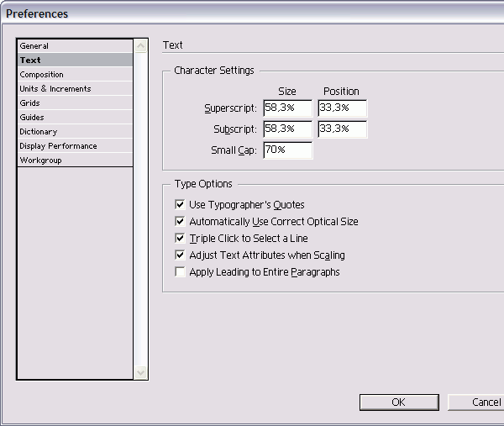Enable Apply Leading to Entire Paragraphs
The height and width of the screenshot is (426, 504).
(x=180, y=271)
